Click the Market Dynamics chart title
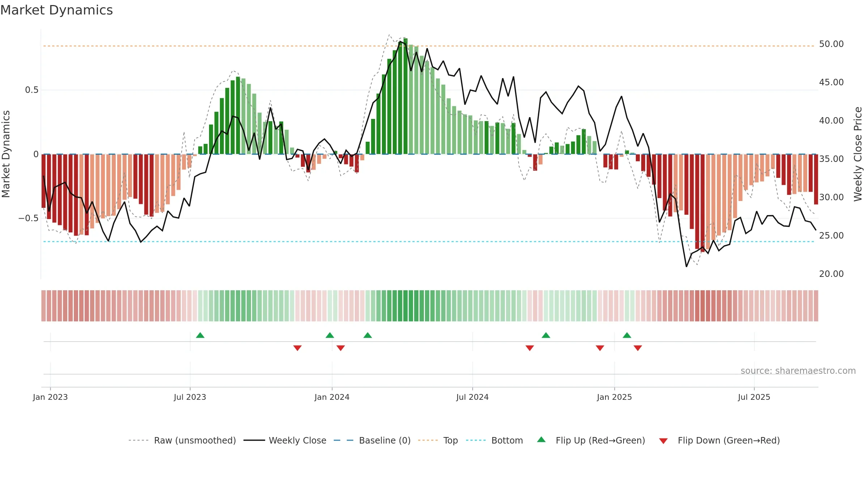This screenshot has width=868, height=488. [56, 10]
